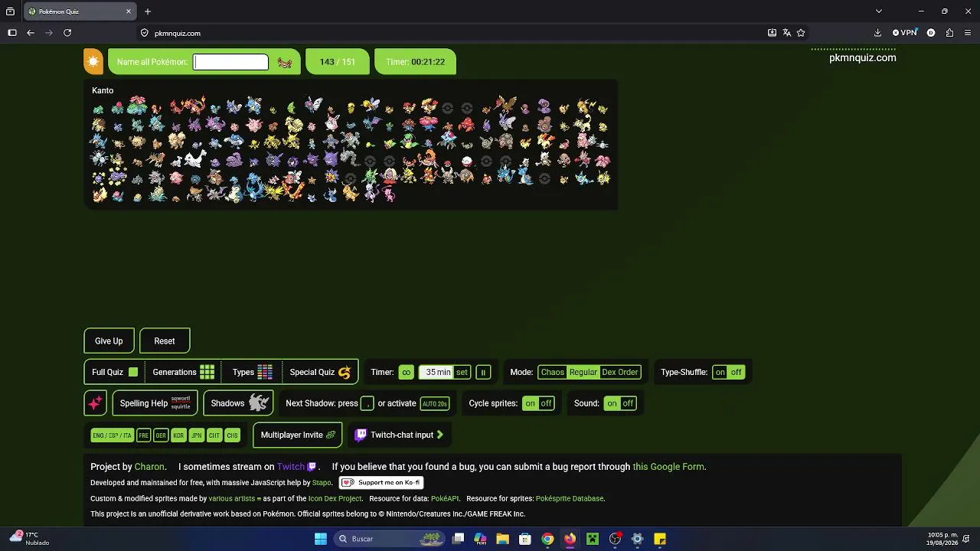Launch Google Chrome from the taskbar
Image resolution: width=980 pixels, height=551 pixels.
coord(547,539)
